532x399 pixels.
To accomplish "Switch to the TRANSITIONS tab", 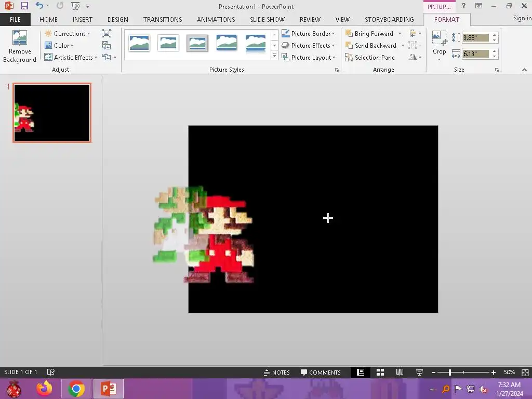I will click(x=163, y=20).
